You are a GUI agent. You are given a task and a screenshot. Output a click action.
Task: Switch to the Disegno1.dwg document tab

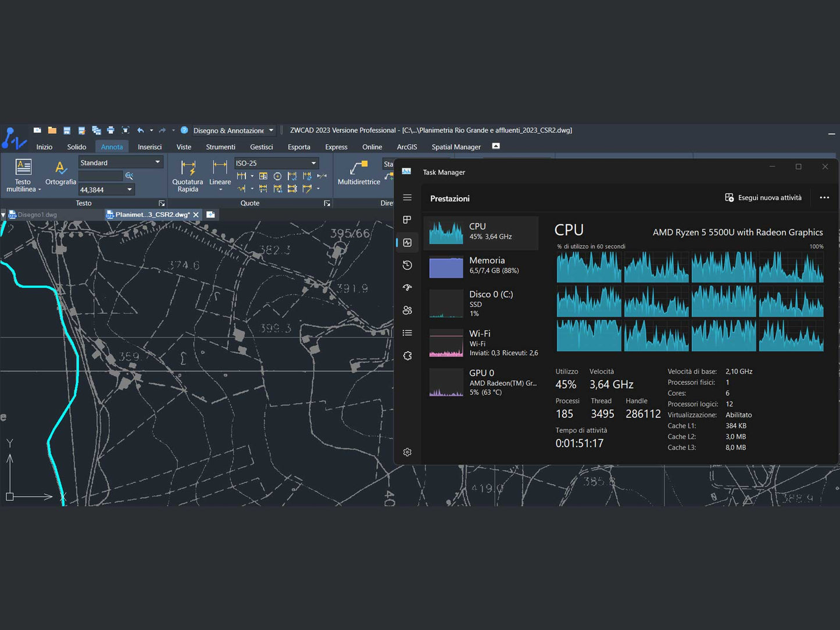[37, 214]
